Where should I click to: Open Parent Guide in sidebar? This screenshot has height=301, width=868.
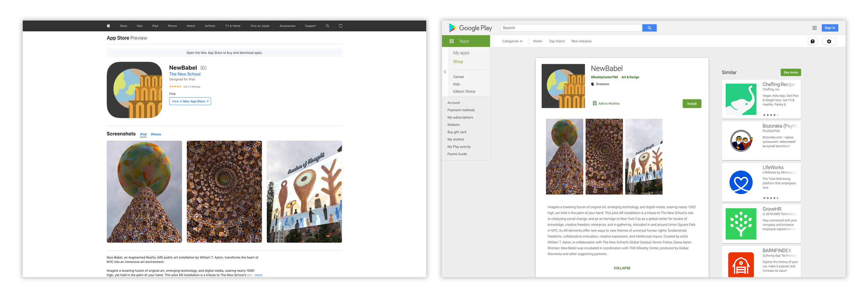coord(457,154)
